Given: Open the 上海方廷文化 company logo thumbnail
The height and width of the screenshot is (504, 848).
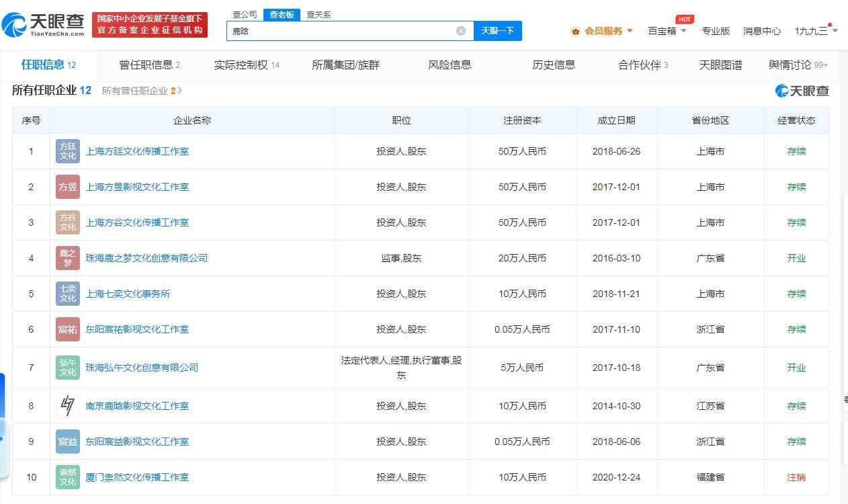Looking at the screenshot, I should 68,151.
